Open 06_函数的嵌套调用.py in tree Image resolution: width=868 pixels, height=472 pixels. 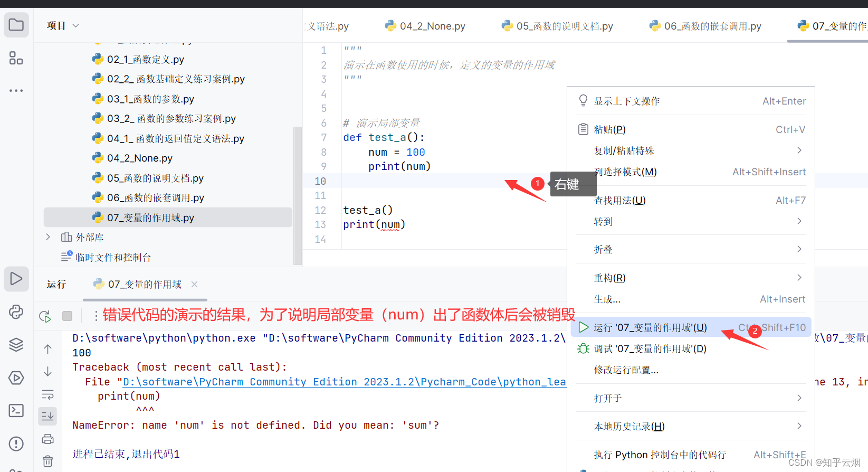[148, 197]
